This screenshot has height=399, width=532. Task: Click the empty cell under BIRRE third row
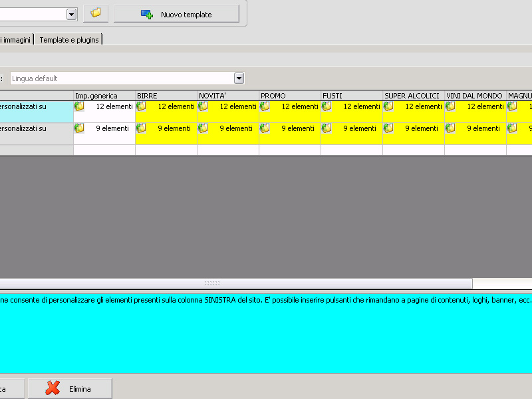coord(166,150)
